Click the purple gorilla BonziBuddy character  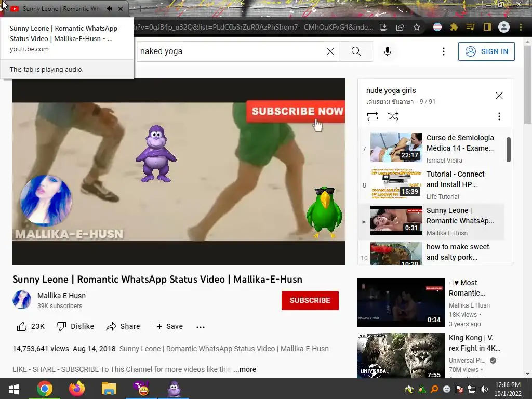(156, 153)
